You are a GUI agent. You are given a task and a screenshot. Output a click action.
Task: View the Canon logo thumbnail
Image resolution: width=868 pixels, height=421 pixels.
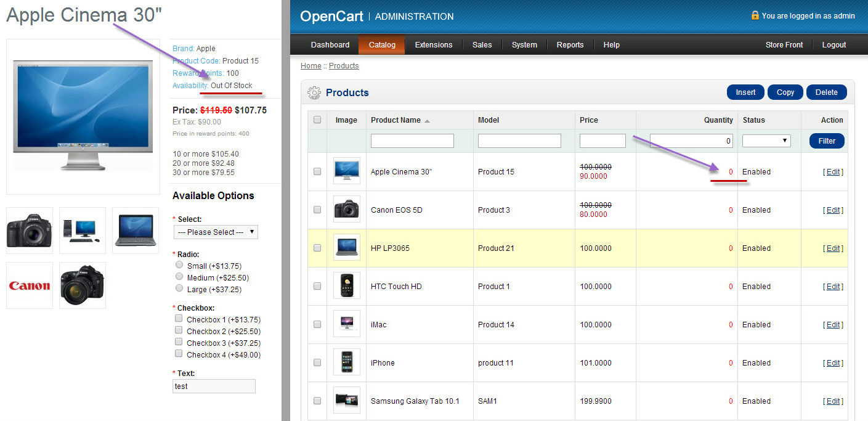point(30,285)
